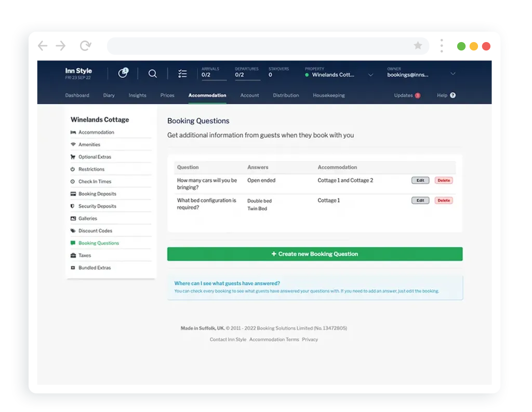This screenshot has height=412, width=532.
Task: Go to the Diary tab
Action: click(109, 96)
